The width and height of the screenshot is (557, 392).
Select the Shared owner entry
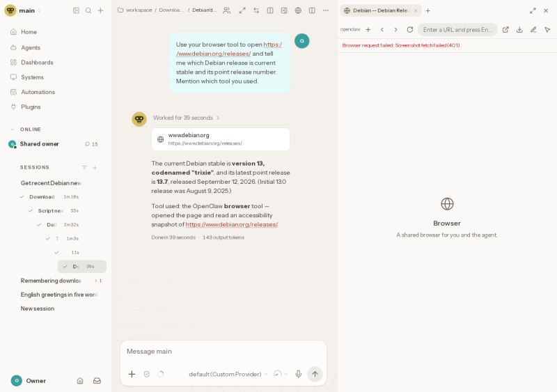click(x=40, y=144)
